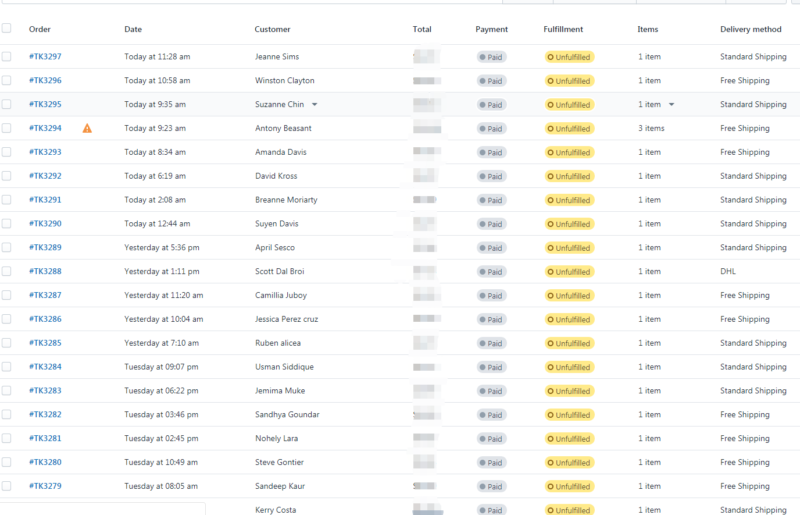Viewport: 800px width, 515px height.
Task: Open order #TK3287 link
Action: [x=45, y=295]
